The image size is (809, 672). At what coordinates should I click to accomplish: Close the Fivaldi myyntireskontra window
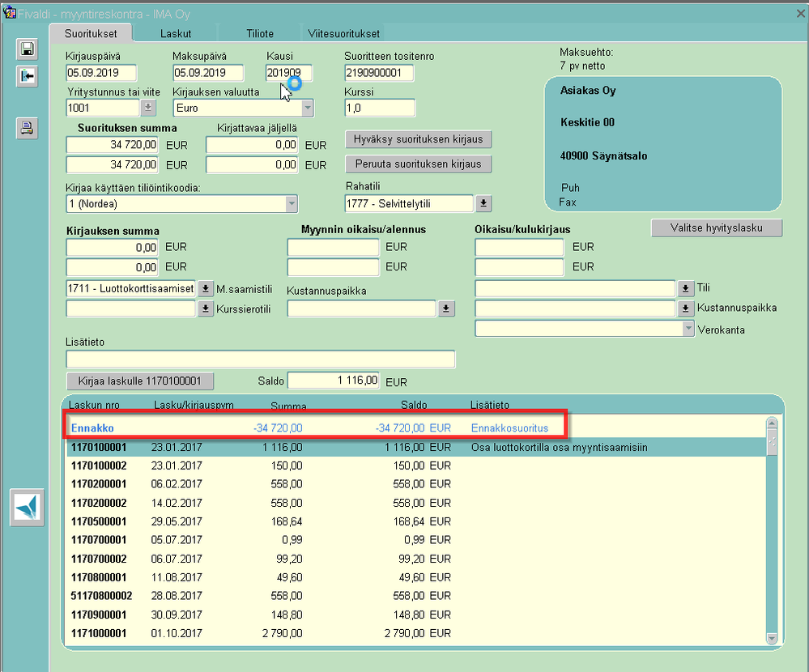pos(800,14)
